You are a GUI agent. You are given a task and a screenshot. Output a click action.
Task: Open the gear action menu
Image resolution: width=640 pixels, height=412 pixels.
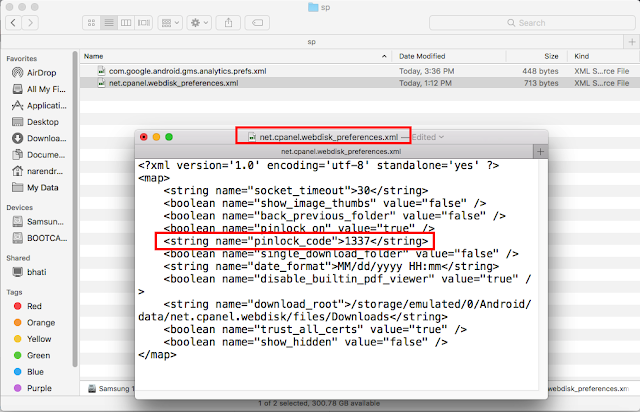click(x=199, y=23)
